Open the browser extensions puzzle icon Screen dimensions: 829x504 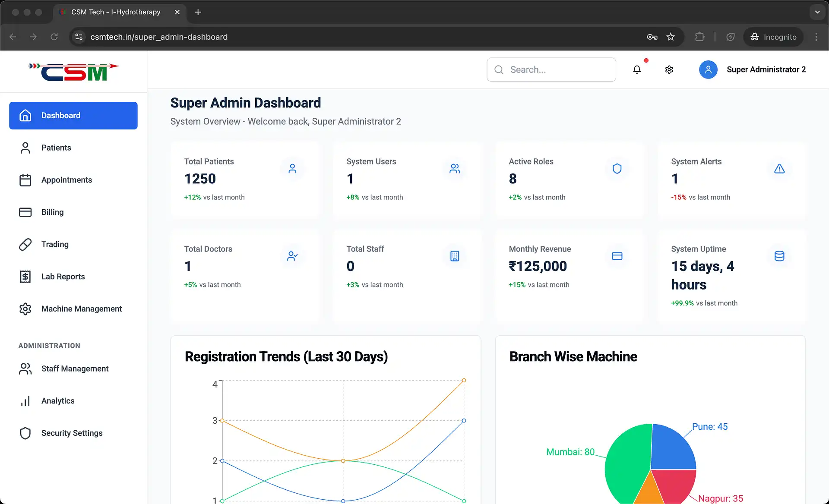pos(699,37)
